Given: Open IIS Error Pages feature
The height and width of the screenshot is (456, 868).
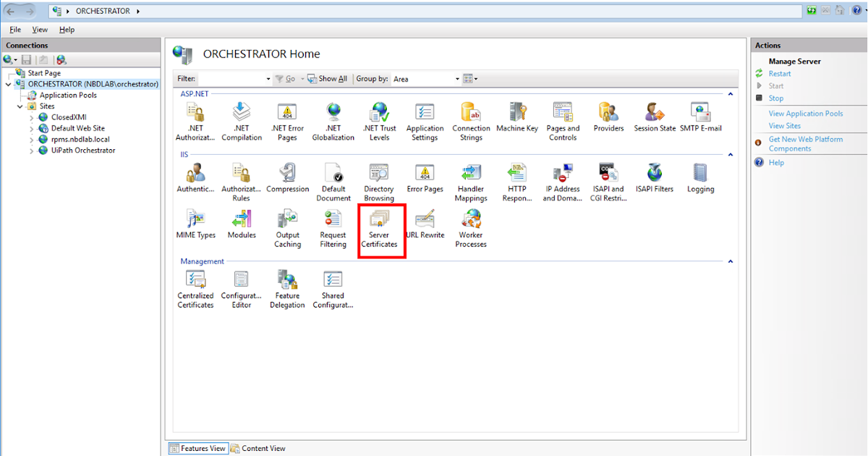Looking at the screenshot, I should (425, 178).
